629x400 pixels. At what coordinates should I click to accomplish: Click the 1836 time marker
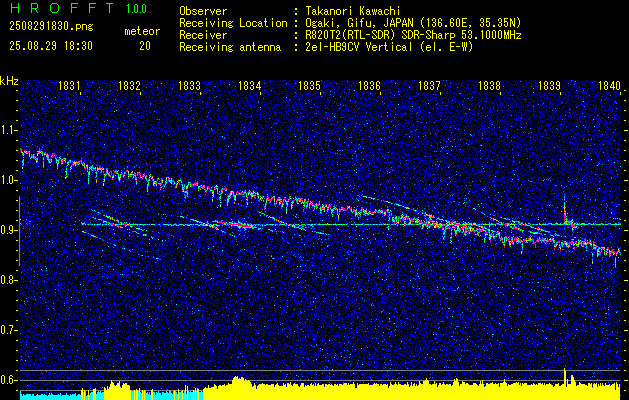coord(369,85)
